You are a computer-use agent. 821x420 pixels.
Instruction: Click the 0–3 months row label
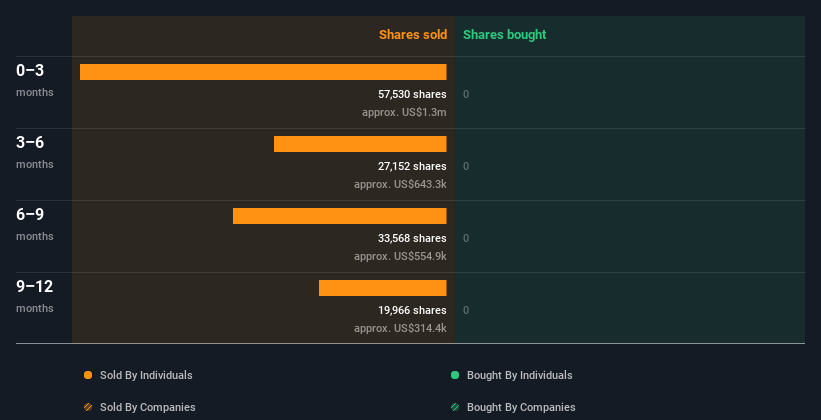click(x=35, y=80)
